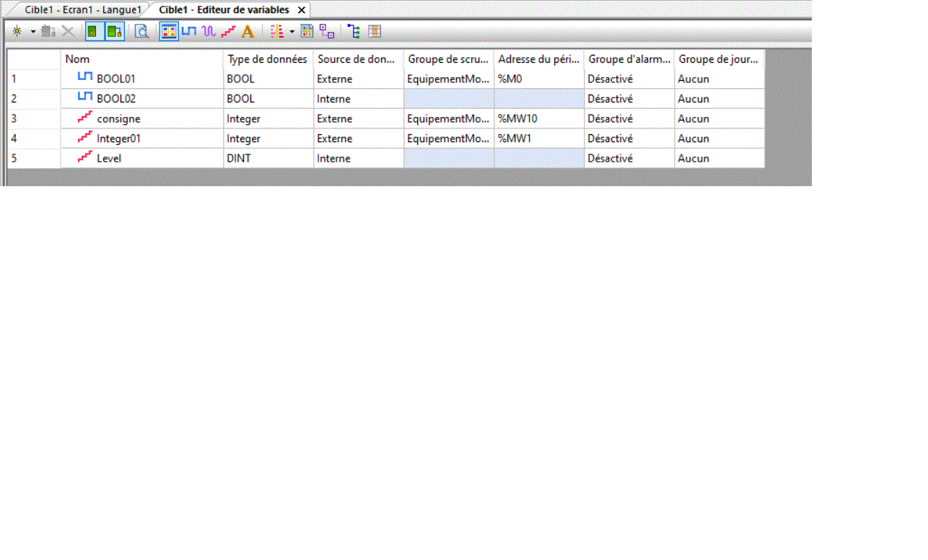Click the magnifier search icon in toolbar
The width and height of the screenshot is (928, 560).
coord(142,32)
